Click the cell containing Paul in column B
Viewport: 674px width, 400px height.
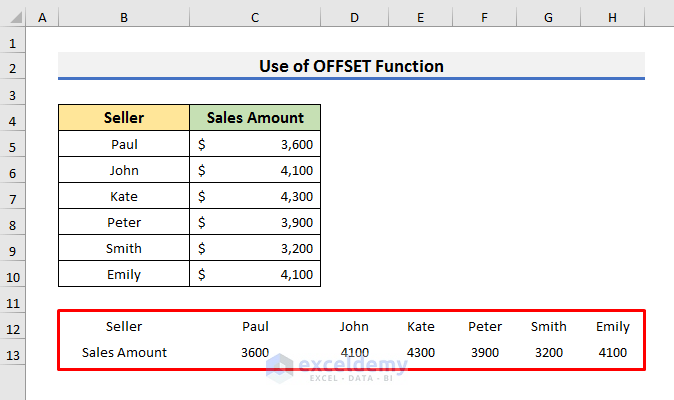tap(124, 144)
